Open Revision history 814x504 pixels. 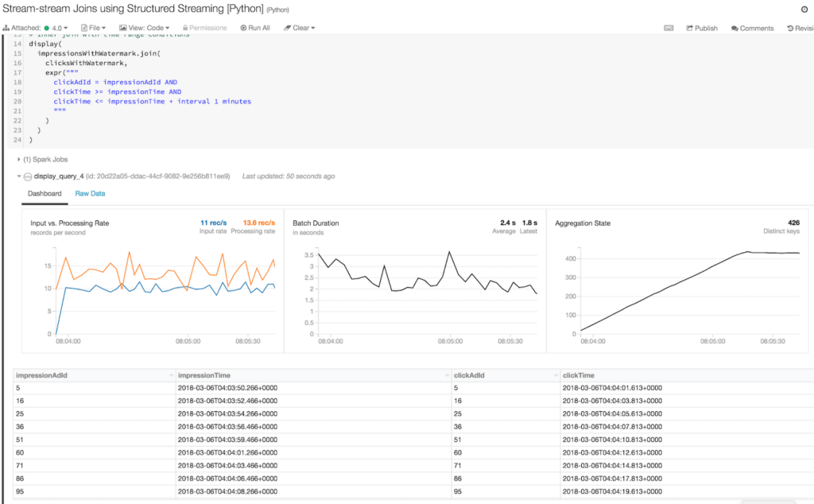click(x=799, y=28)
